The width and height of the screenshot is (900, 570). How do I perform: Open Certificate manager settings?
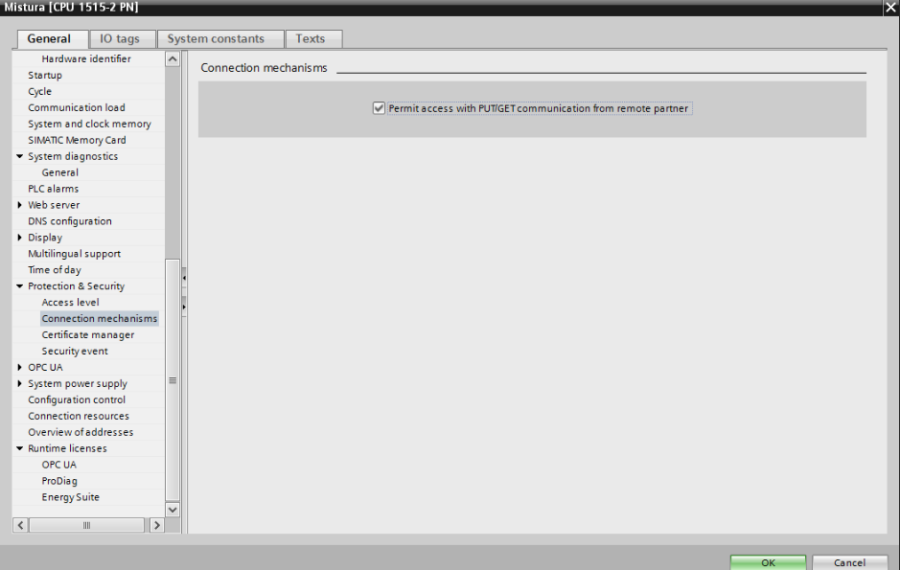pyautogui.click(x=88, y=335)
